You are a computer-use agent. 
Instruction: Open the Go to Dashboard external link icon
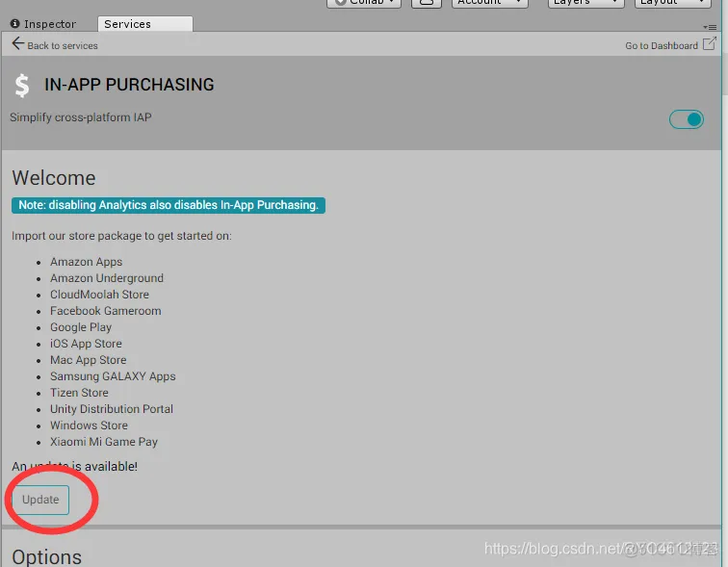(x=710, y=44)
